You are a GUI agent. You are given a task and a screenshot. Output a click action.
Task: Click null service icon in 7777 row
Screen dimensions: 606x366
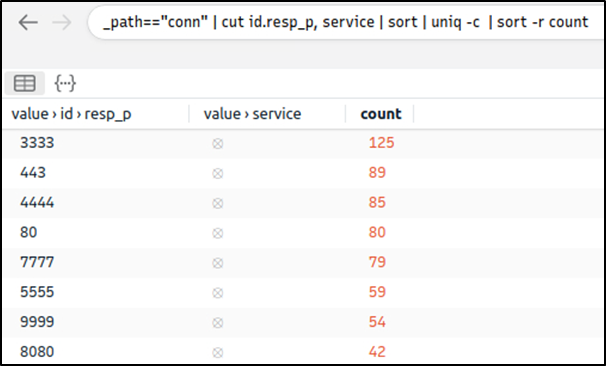tap(218, 263)
